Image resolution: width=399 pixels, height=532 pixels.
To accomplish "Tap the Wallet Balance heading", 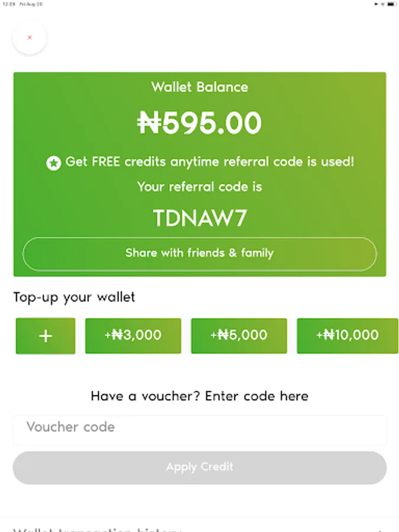I will [x=200, y=87].
